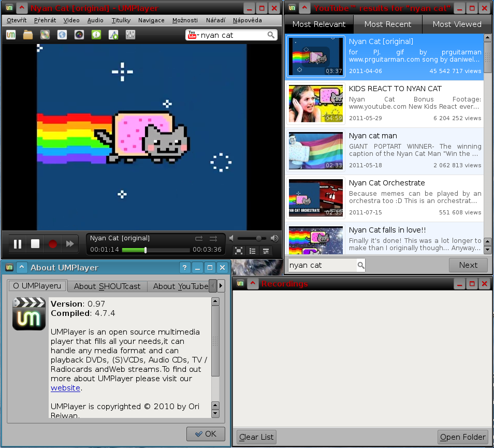
Task: Click Clear List in Recordings window
Action: click(x=256, y=437)
